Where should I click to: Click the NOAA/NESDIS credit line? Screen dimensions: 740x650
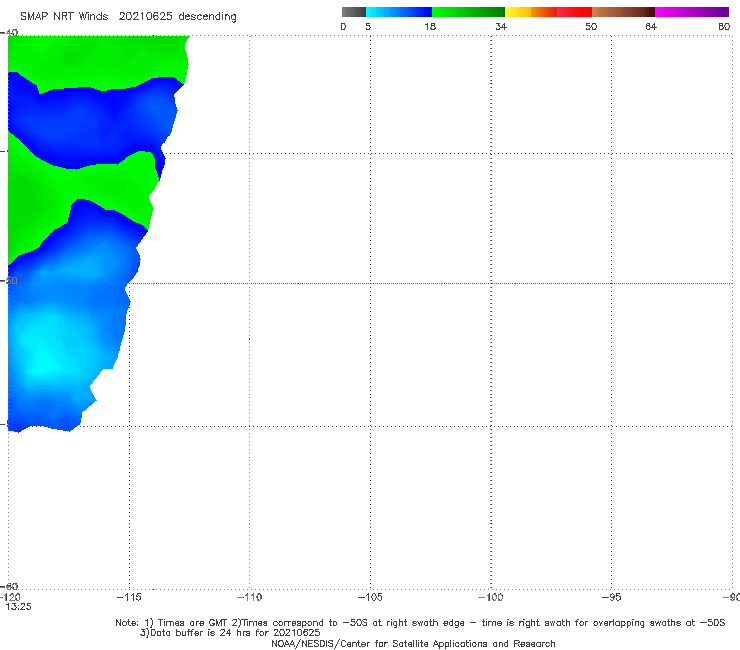click(x=413, y=643)
